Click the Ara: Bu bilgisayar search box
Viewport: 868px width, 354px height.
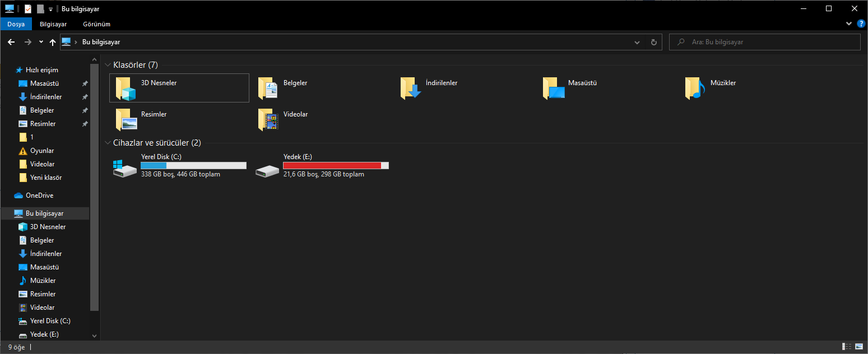[x=764, y=42]
